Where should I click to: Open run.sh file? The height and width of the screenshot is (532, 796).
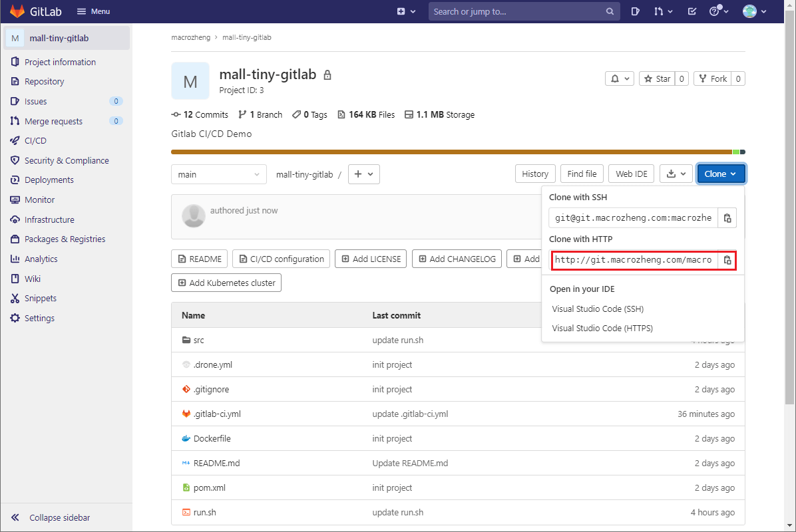(204, 512)
